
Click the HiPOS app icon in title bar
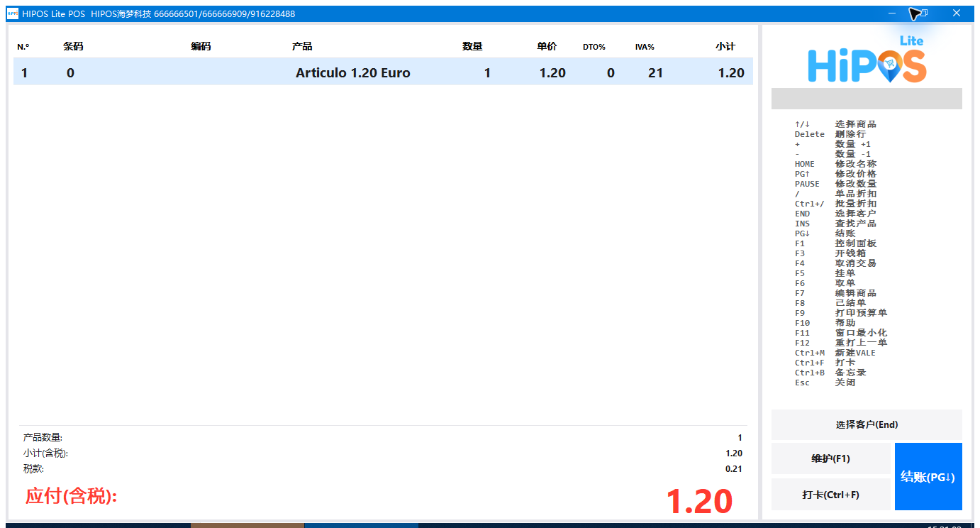point(13,13)
